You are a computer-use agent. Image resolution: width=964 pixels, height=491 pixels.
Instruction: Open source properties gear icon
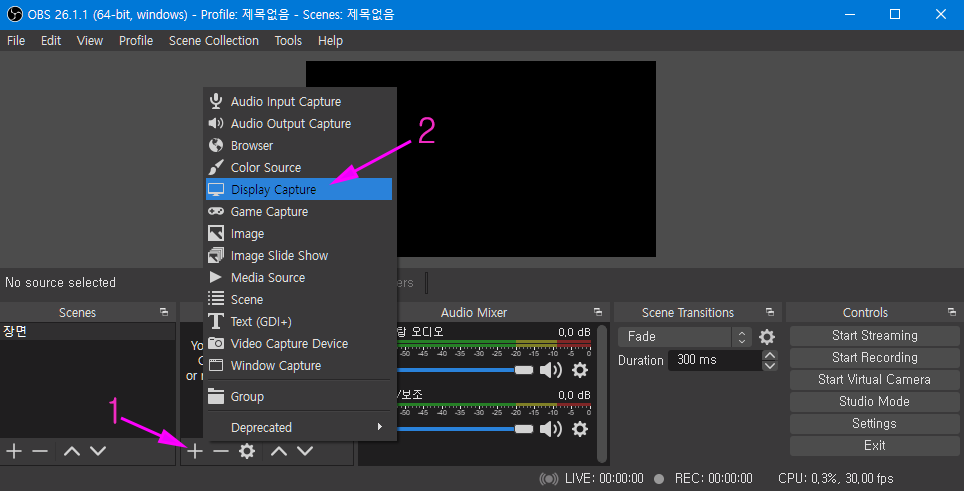[247, 451]
